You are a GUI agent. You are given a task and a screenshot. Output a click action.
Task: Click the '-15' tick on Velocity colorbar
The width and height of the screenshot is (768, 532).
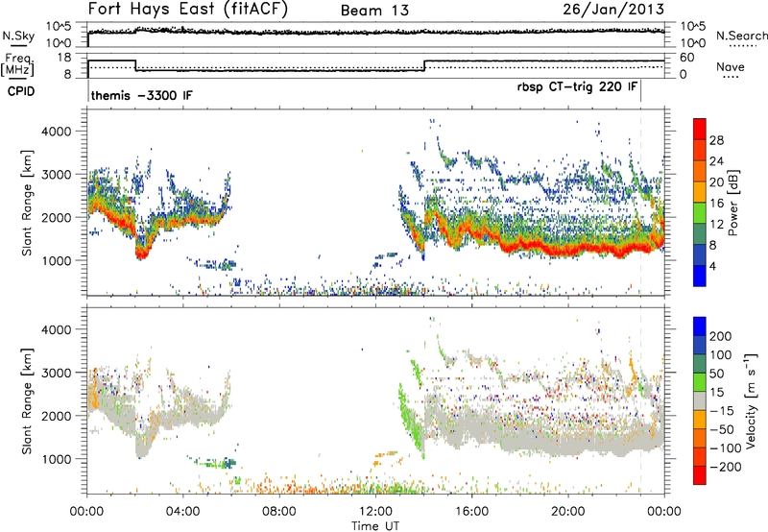[722, 410]
